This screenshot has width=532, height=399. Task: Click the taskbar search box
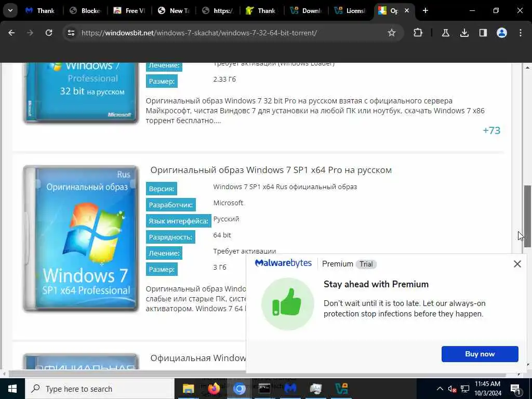point(100,389)
